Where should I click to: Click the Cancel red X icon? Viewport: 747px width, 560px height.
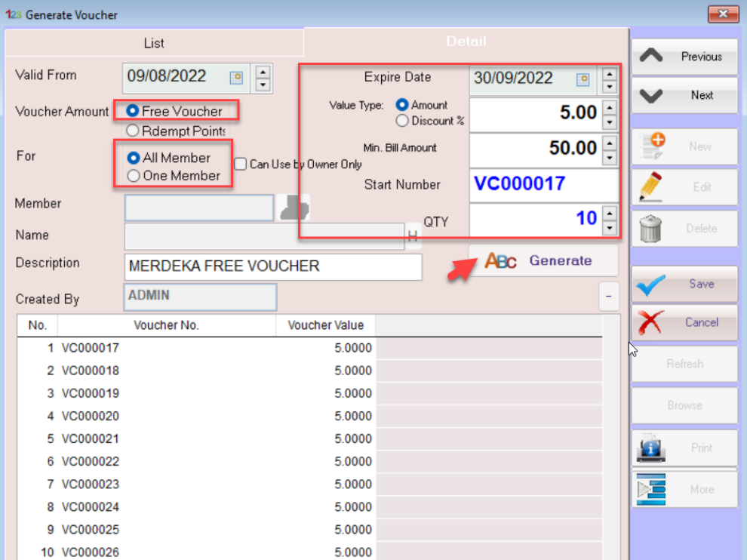(650, 322)
